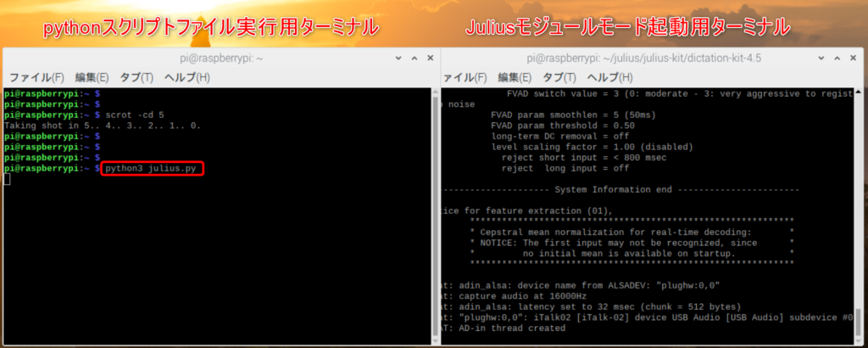This screenshot has height=348, width=868.
Task: Click first 'pi@raspberrypi:~ $' prompt in left terminal
Action: click(52, 93)
